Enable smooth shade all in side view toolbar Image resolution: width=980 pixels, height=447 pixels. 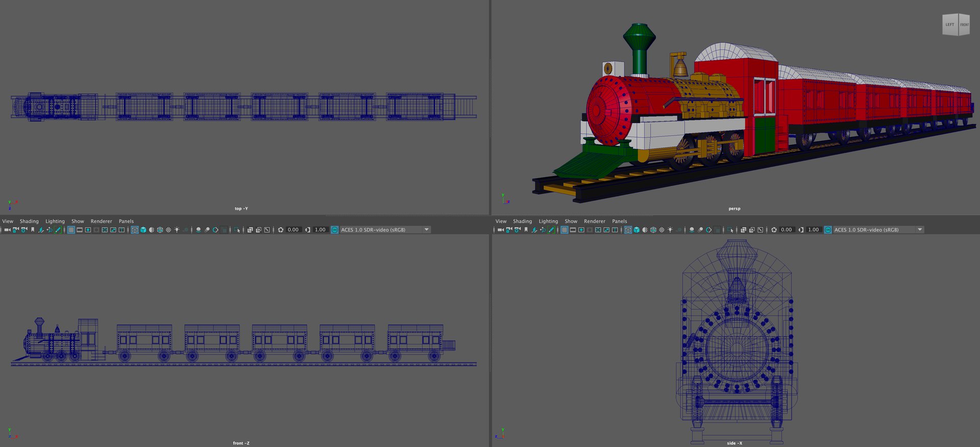pyautogui.click(x=636, y=230)
